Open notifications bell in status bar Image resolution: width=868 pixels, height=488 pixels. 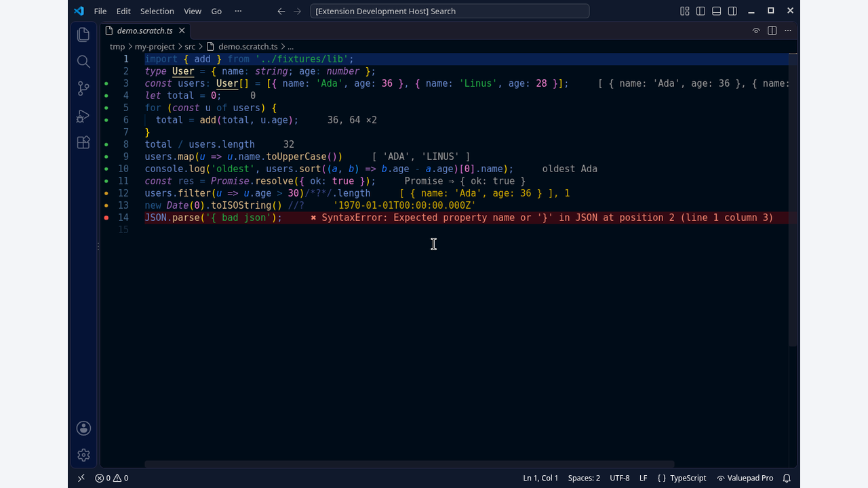pos(787,478)
